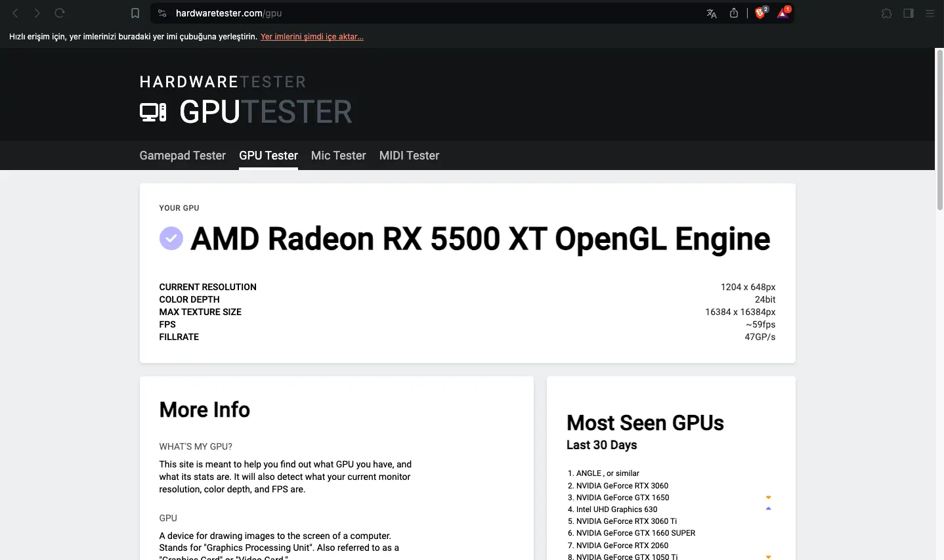This screenshot has height=560, width=944.
Task: Toggle the browser sidebar panel icon
Action: (909, 13)
